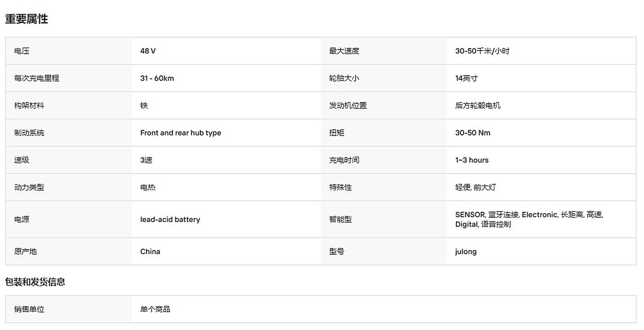
Task: Click the 轻便, 前大灯 feature value
Action: tap(476, 188)
